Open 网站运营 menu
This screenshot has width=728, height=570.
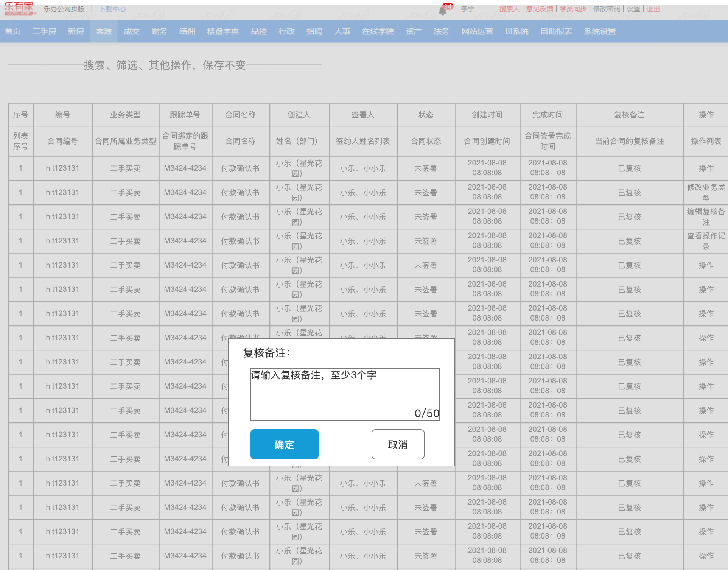(477, 31)
